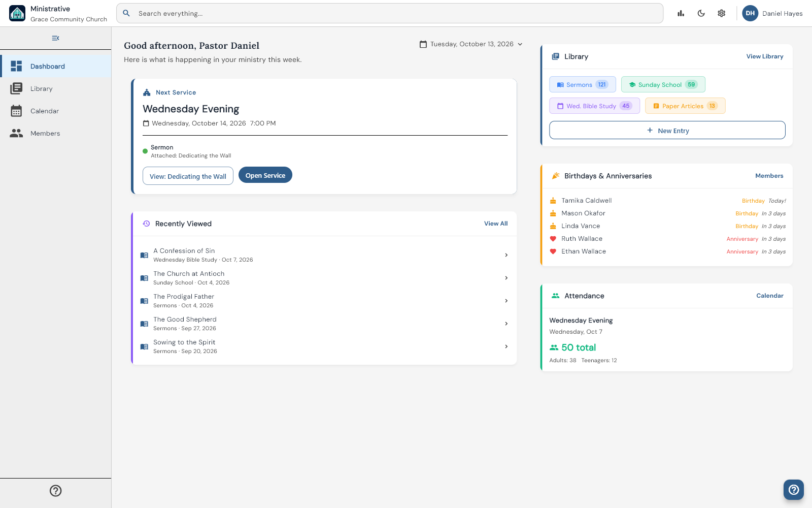Click the search magnifier icon
Viewport: 812px width, 508px height.
(x=126, y=13)
